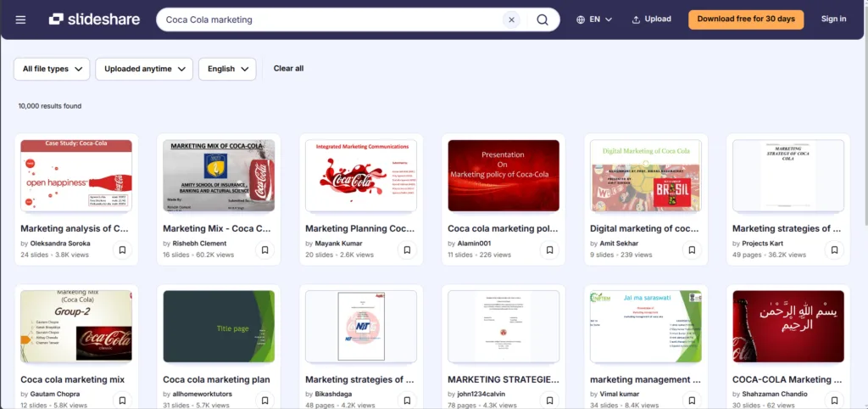Open title Marketing Planning Coc...
This screenshot has width=868, height=409.
click(x=359, y=228)
